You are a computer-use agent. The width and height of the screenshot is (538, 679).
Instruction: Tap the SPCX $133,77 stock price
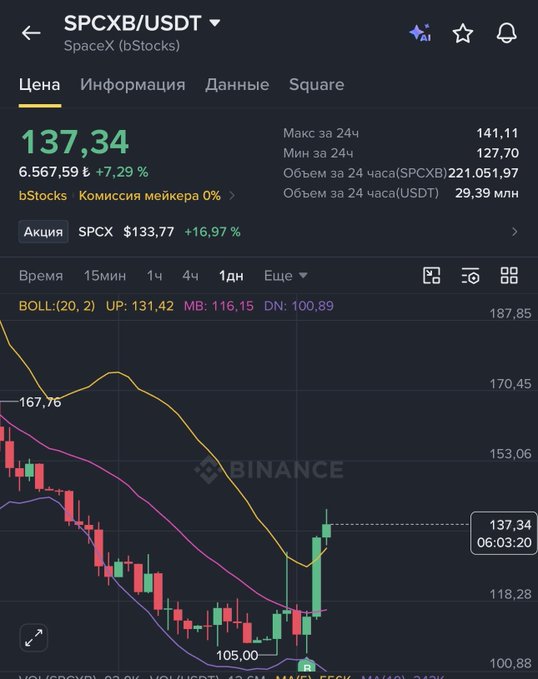click(126, 232)
